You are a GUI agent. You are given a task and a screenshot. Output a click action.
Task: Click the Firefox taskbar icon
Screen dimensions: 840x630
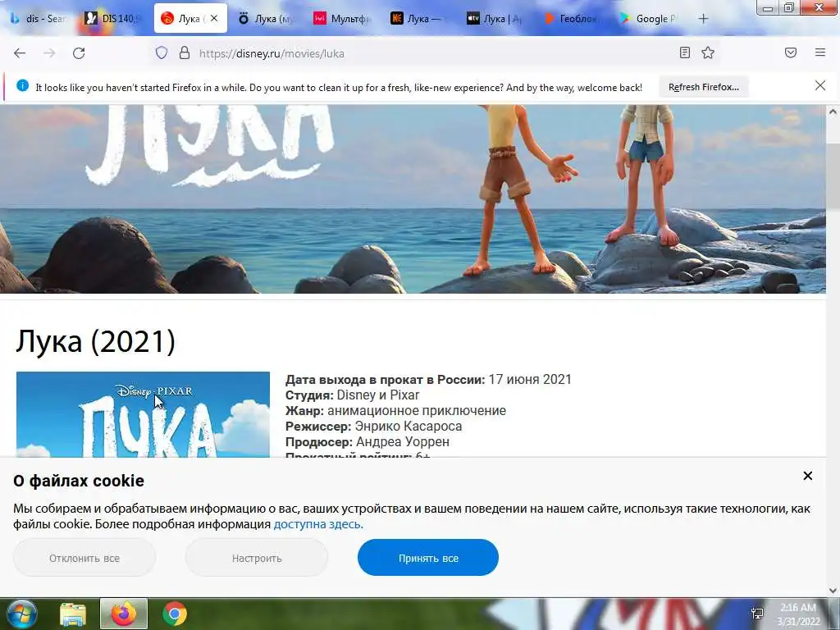(x=124, y=614)
